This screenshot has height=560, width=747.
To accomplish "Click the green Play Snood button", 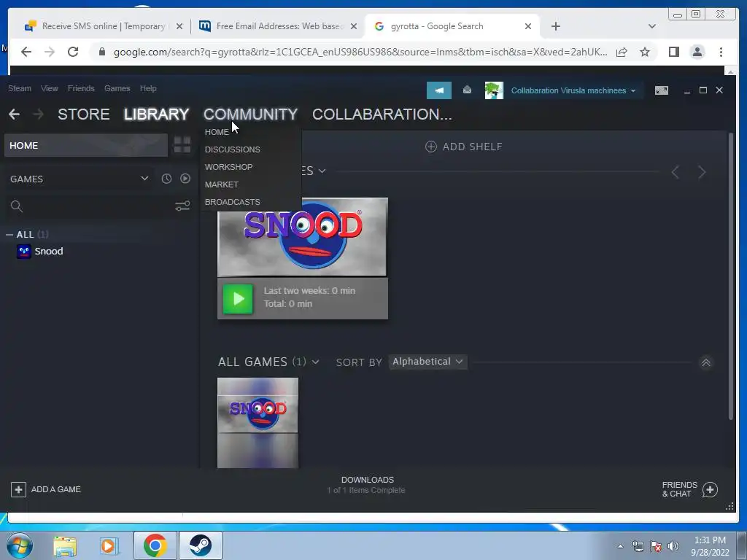I will tap(238, 299).
